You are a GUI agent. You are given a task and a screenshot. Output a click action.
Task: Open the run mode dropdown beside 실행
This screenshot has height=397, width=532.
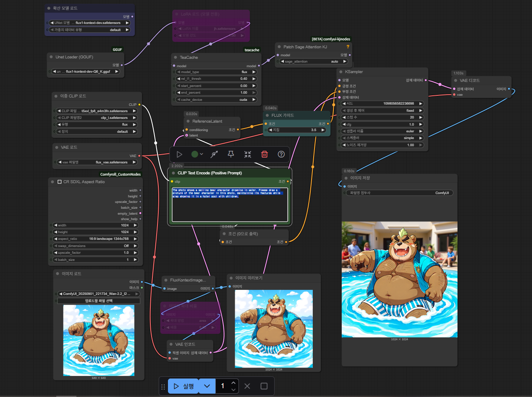(x=207, y=386)
